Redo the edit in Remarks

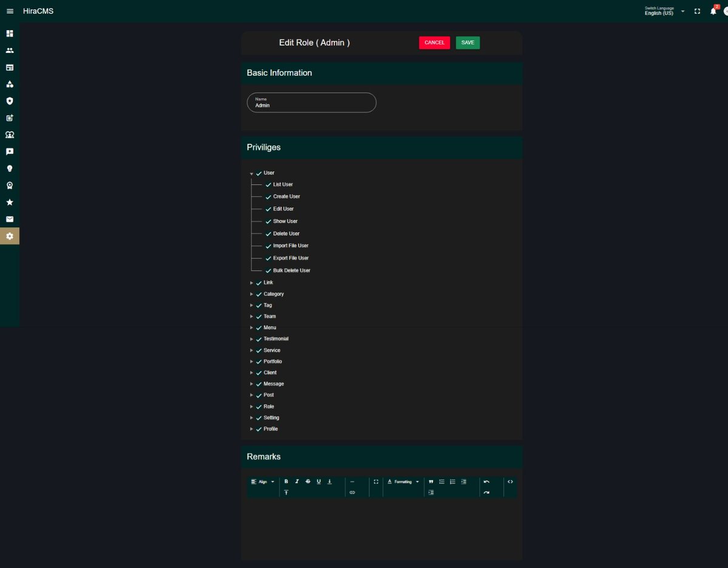487,493
